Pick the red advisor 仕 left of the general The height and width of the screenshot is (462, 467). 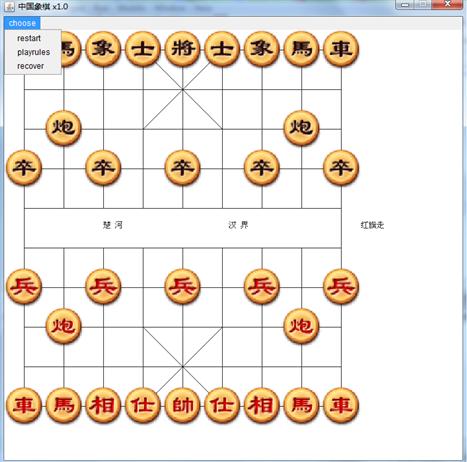(x=143, y=405)
